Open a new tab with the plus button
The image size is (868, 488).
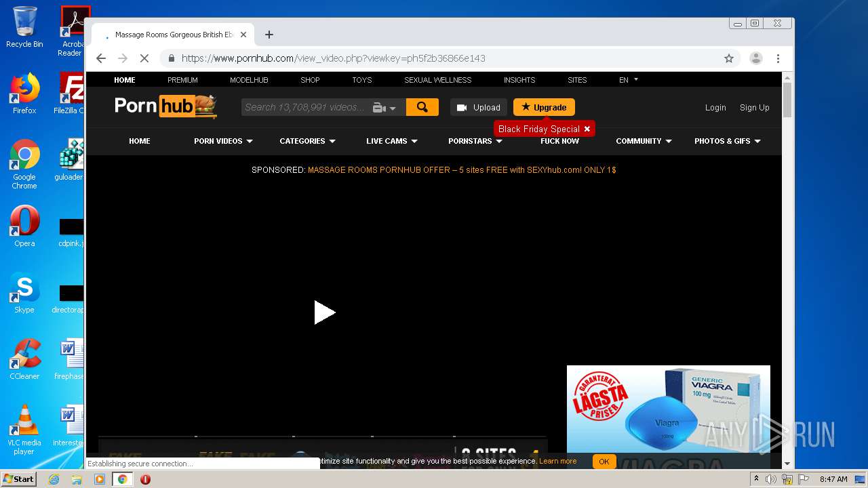(269, 35)
